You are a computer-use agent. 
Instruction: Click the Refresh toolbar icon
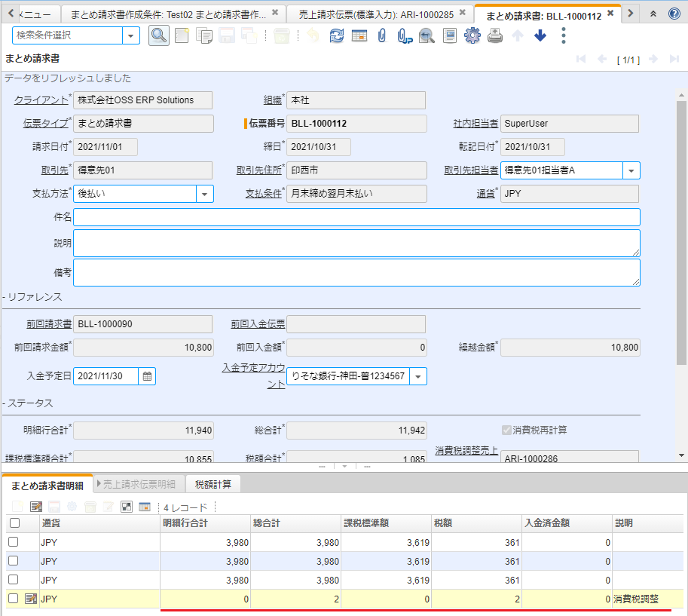[337, 35]
